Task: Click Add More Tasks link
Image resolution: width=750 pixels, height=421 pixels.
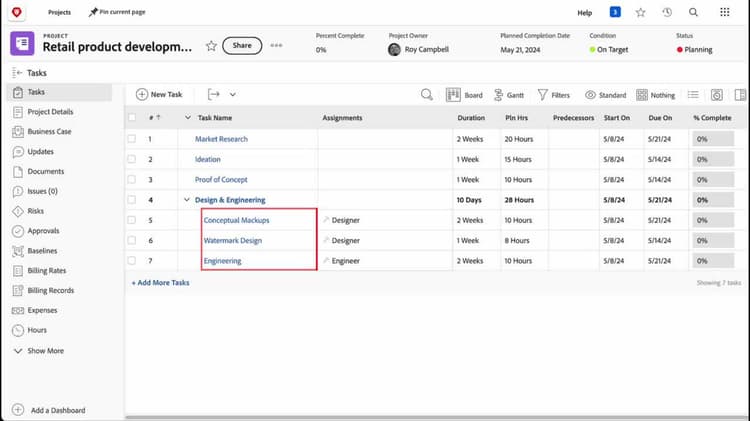Action: tap(161, 283)
